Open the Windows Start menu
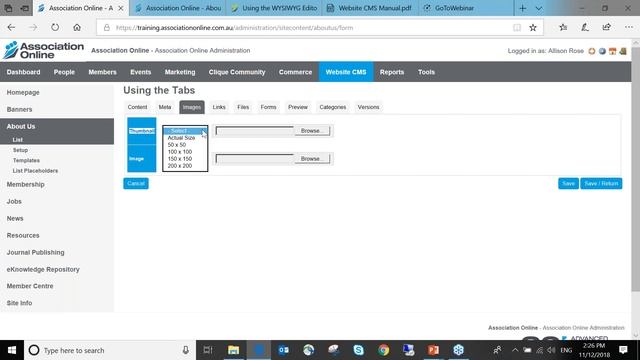 coord(12,350)
